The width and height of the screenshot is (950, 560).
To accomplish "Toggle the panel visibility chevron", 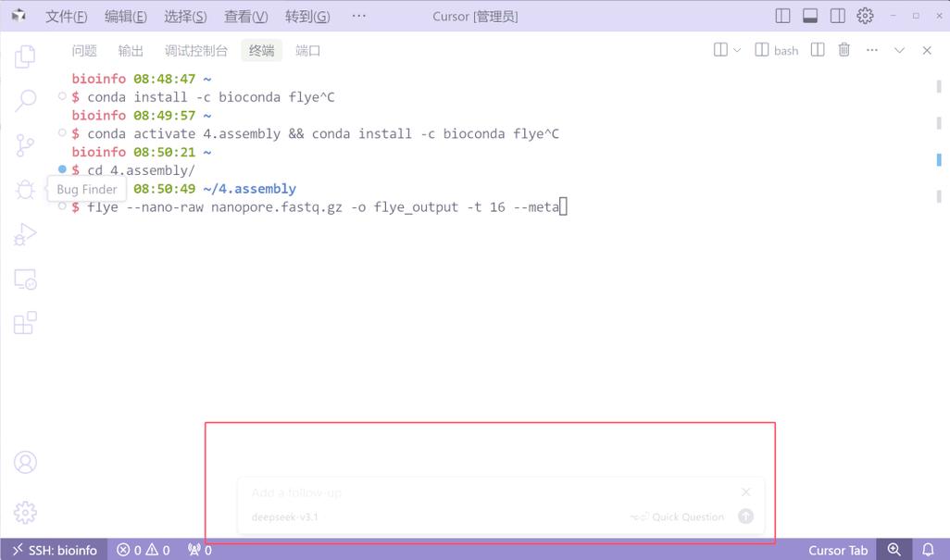I will click(x=899, y=50).
